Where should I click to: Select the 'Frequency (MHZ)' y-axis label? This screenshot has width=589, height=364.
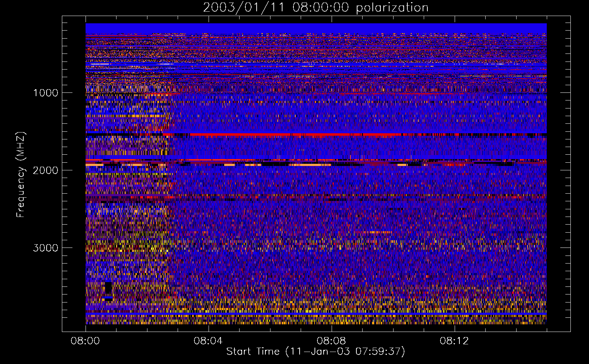tap(21, 174)
